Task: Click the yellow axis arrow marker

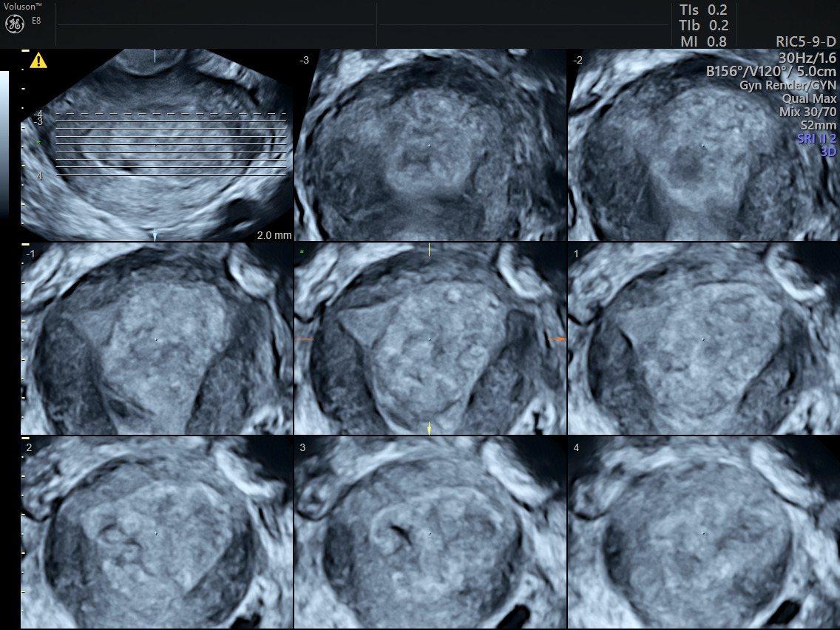Action: (x=429, y=427)
